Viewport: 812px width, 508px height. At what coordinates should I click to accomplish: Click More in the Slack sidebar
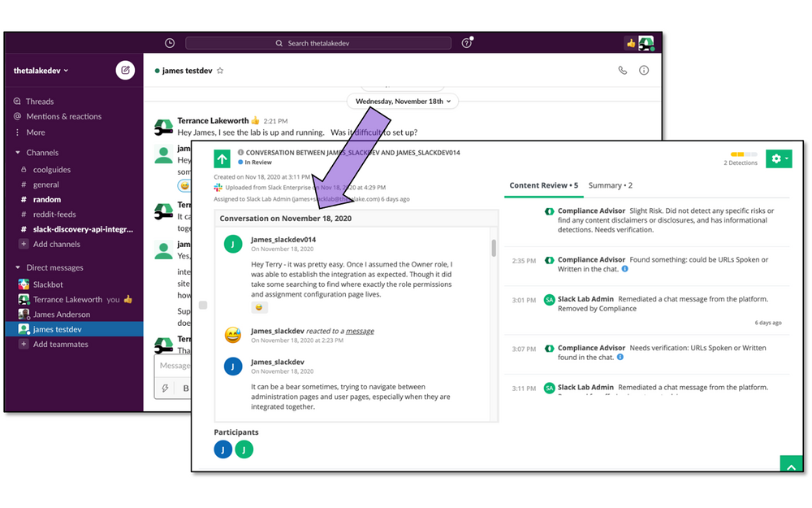pos(35,132)
